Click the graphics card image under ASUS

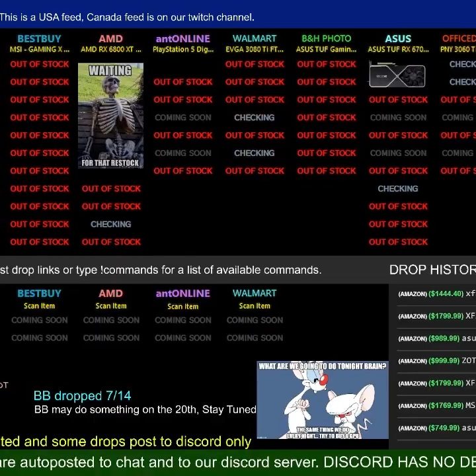click(x=397, y=74)
